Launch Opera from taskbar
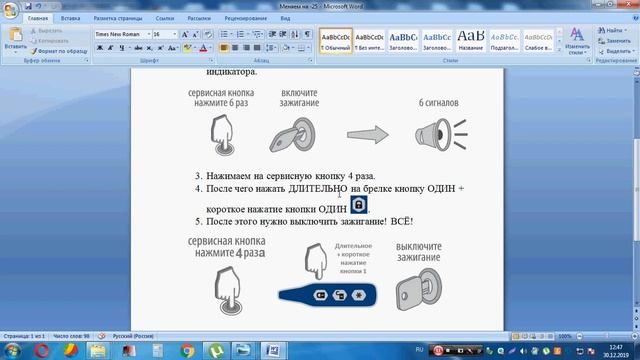Screen dimensions: 640x360 click(x=41, y=351)
